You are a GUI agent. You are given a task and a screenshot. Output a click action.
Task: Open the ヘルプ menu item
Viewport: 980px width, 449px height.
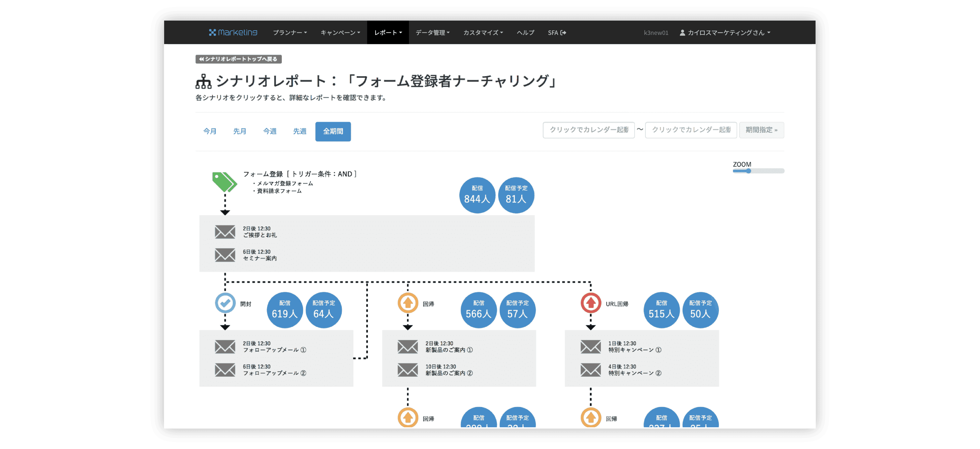click(x=525, y=32)
